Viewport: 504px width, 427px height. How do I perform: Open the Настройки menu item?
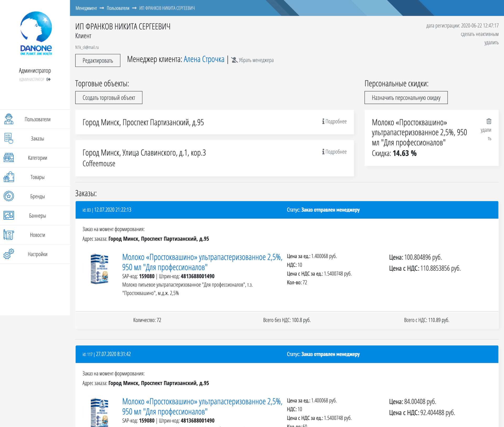(x=35, y=254)
